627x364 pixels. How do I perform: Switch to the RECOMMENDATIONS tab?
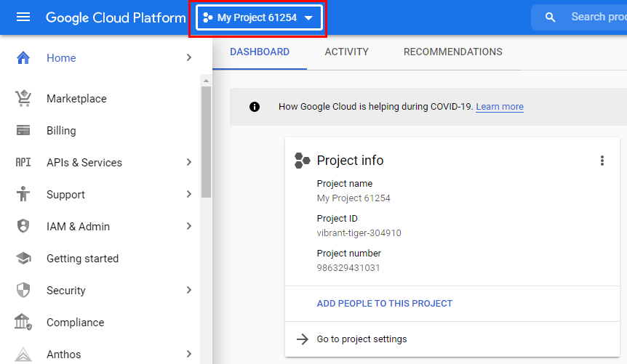(x=452, y=52)
